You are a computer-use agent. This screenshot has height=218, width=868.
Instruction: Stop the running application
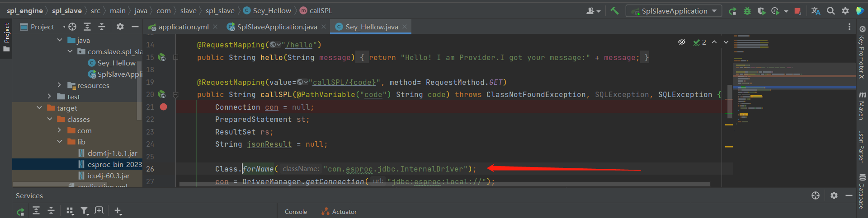[797, 11]
